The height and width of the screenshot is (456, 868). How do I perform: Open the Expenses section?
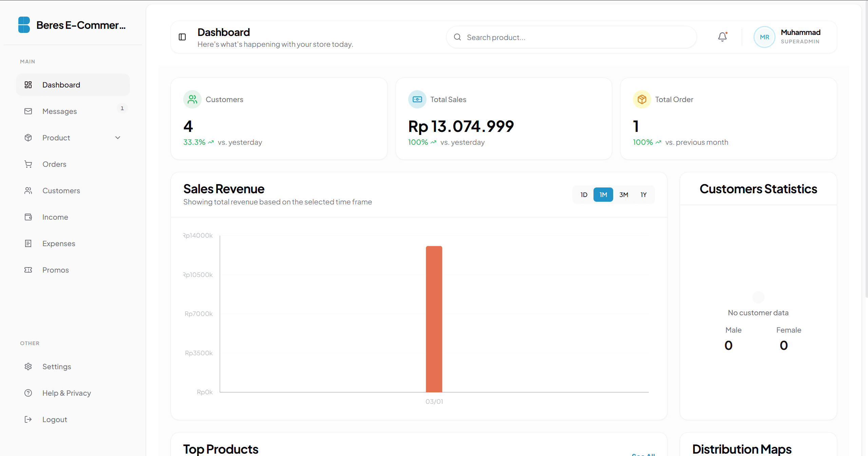coord(73,243)
